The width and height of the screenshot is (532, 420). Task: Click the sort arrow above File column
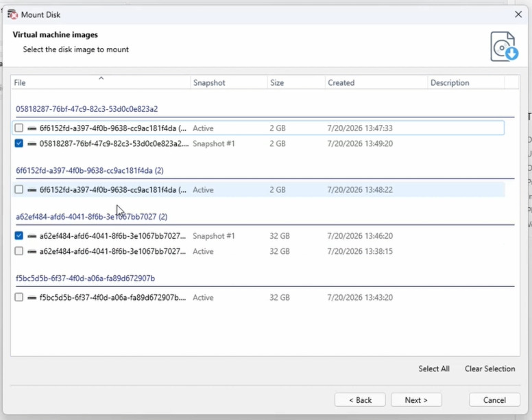point(101,78)
